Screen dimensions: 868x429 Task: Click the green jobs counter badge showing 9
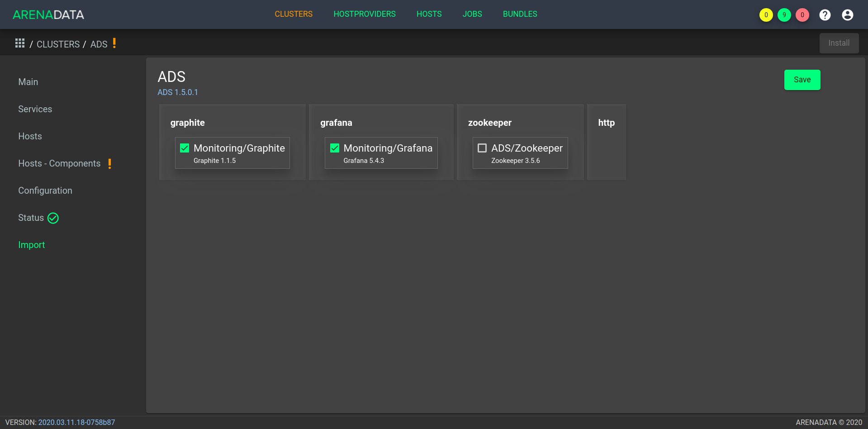[784, 15]
